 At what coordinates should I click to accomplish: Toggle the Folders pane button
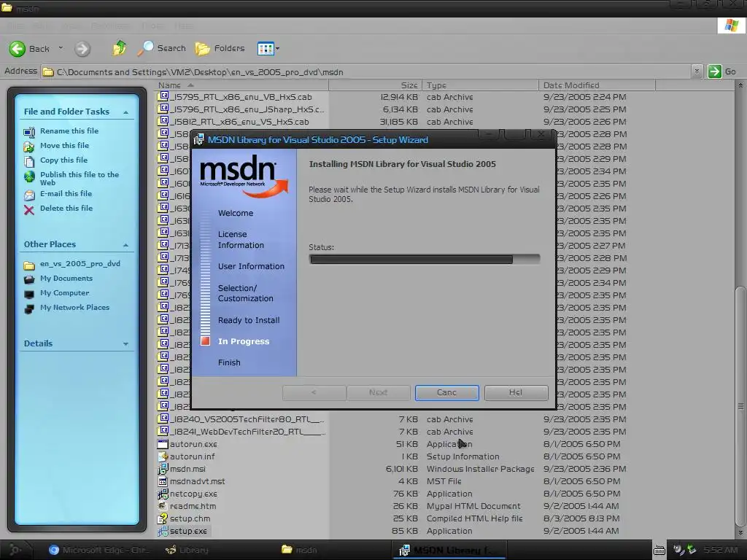(x=220, y=48)
